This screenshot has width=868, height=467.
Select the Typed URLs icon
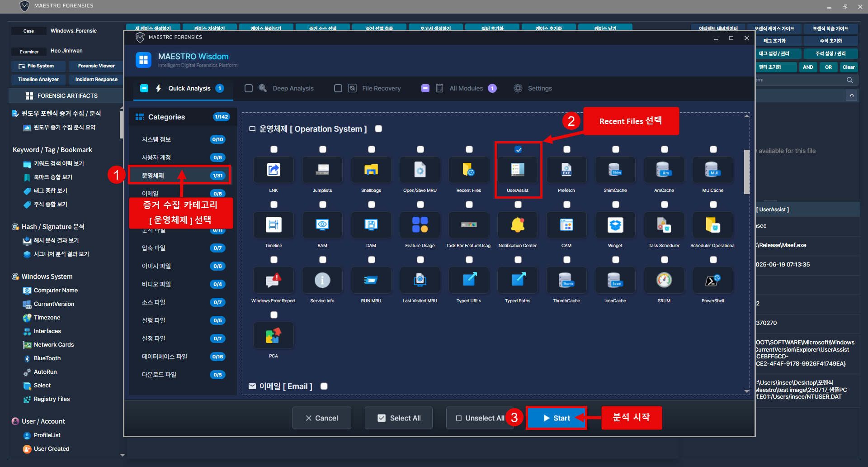pos(469,280)
